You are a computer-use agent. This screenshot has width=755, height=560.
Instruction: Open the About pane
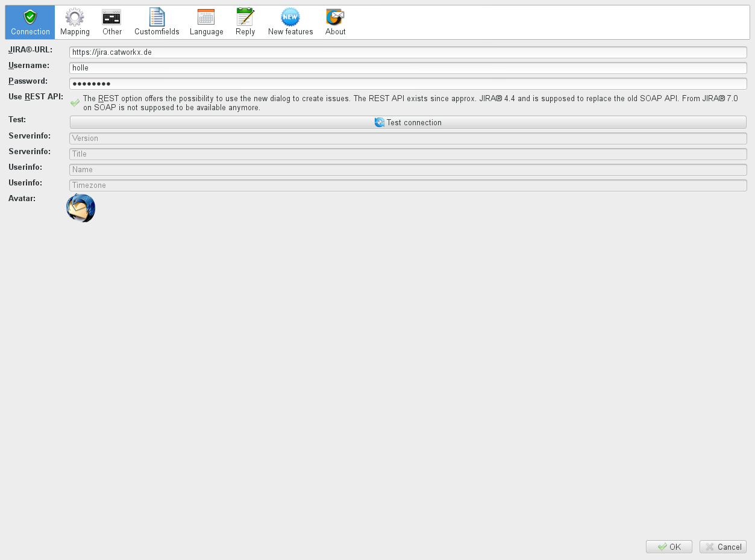click(x=335, y=22)
